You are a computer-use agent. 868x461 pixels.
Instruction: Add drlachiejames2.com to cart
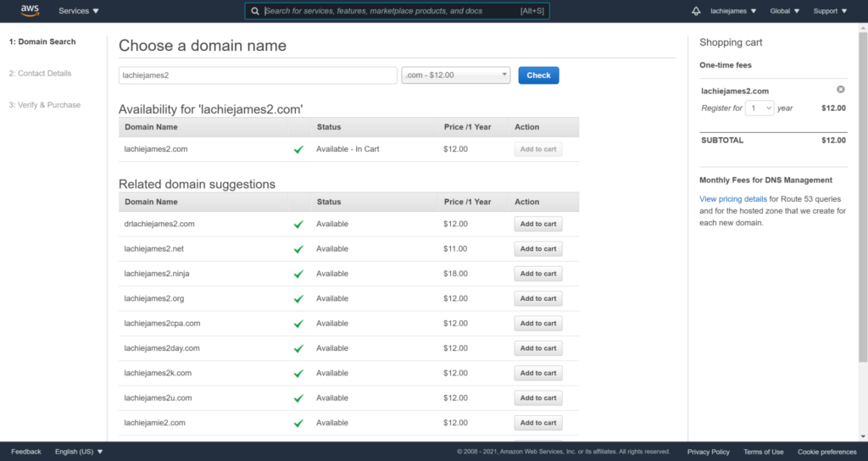click(538, 224)
